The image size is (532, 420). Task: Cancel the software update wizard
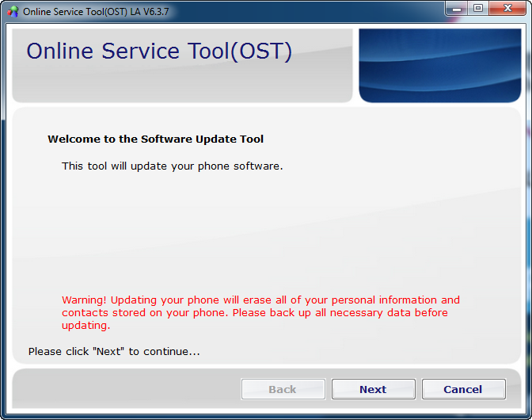pyautogui.click(x=463, y=389)
